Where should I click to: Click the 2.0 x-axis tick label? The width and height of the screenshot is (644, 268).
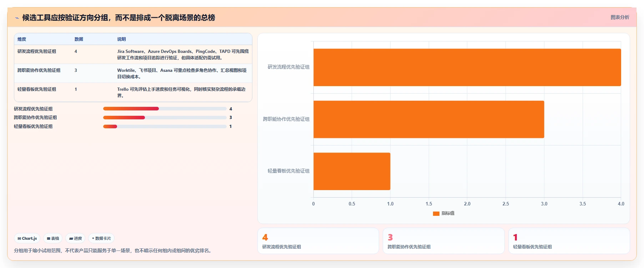click(x=467, y=204)
